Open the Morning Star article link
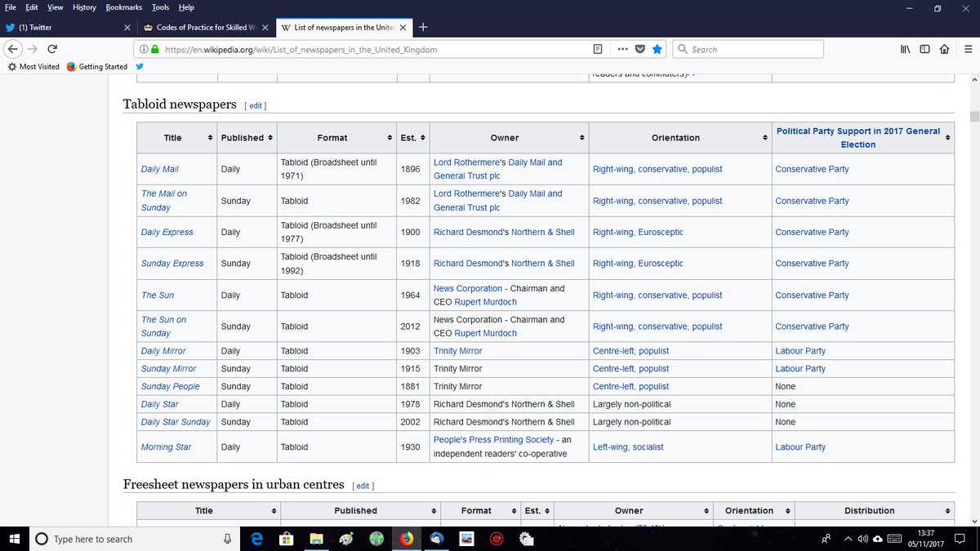Image resolution: width=980 pixels, height=551 pixels. (167, 447)
